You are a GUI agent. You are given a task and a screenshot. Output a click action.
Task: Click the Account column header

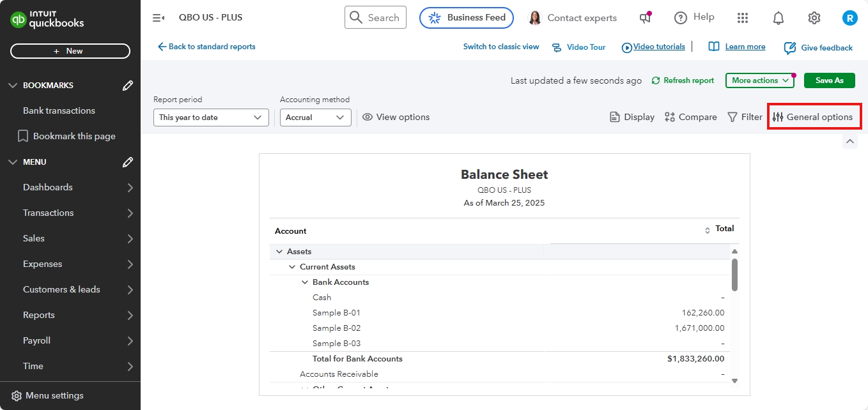pyautogui.click(x=291, y=231)
